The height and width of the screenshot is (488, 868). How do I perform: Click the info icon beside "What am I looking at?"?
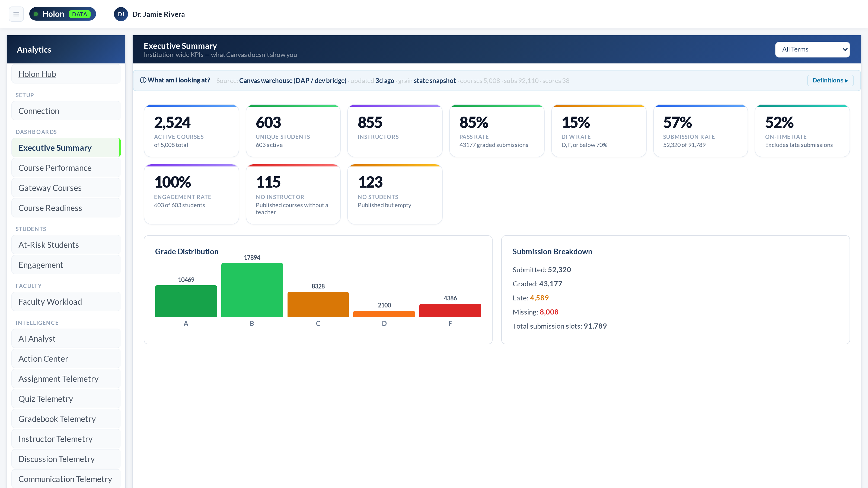click(x=143, y=80)
